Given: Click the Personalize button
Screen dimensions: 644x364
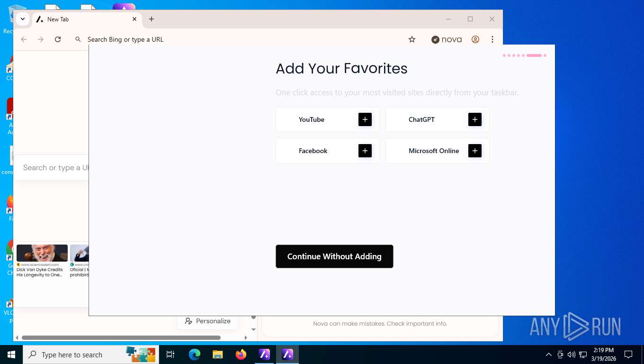Looking at the screenshot, I should point(208,321).
